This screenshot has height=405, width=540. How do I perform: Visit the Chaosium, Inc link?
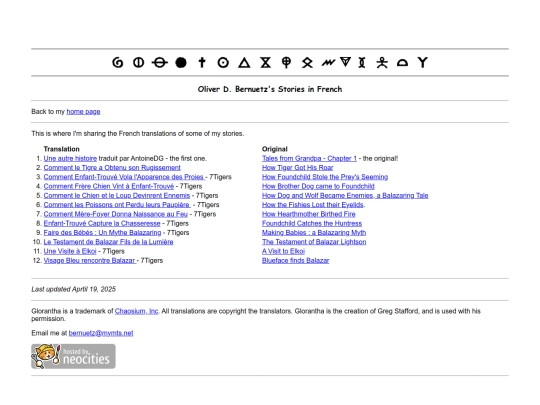pos(136,311)
